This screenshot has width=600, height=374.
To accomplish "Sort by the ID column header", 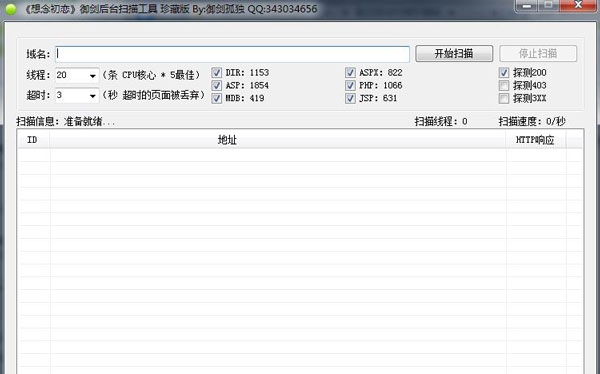I will (33, 140).
